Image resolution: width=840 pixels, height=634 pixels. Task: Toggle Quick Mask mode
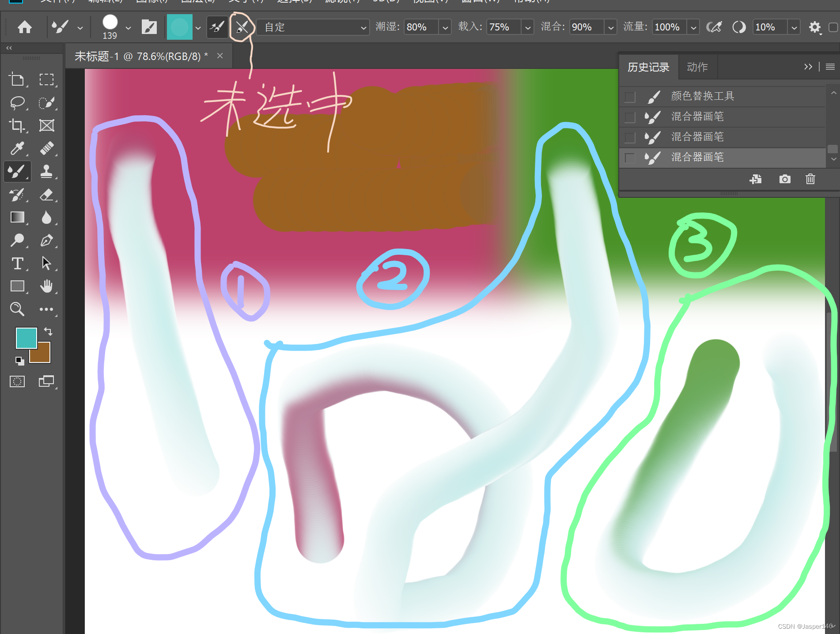(x=17, y=381)
